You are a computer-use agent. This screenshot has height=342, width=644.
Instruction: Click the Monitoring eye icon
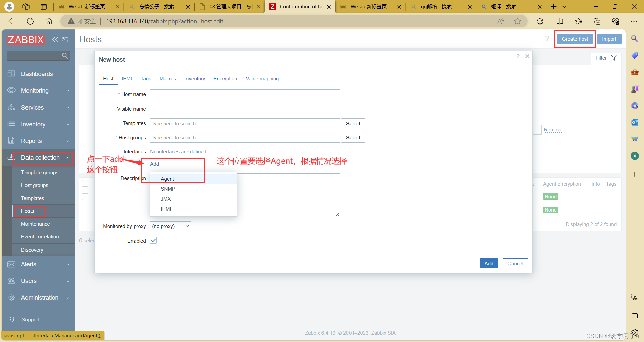coord(11,90)
